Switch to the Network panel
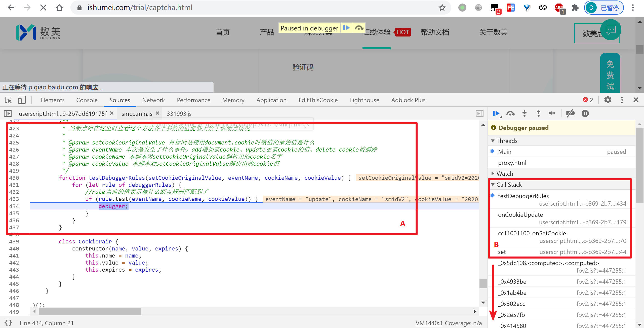The width and height of the screenshot is (644, 328). click(x=153, y=100)
